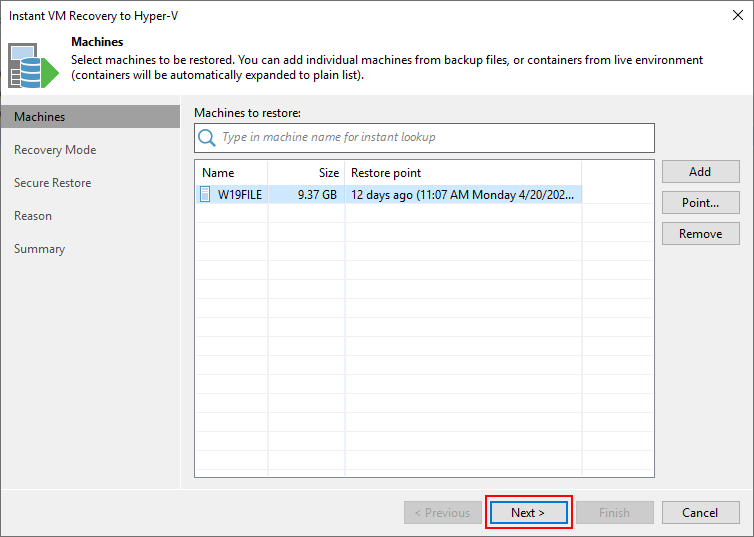Select the W19FILE machine name
This screenshot has height=537, width=754.
[x=239, y=195]
